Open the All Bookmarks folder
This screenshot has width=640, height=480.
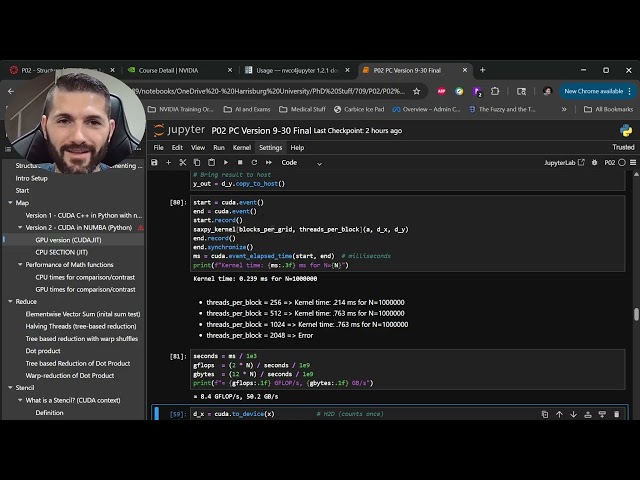pyautogui.click(x=609, y=109)
